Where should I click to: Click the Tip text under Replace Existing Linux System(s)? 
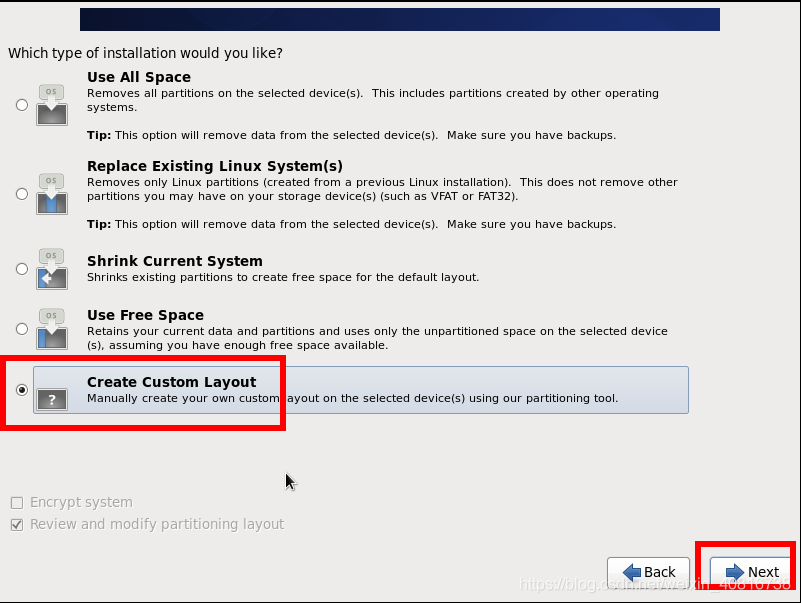point(351,224)
